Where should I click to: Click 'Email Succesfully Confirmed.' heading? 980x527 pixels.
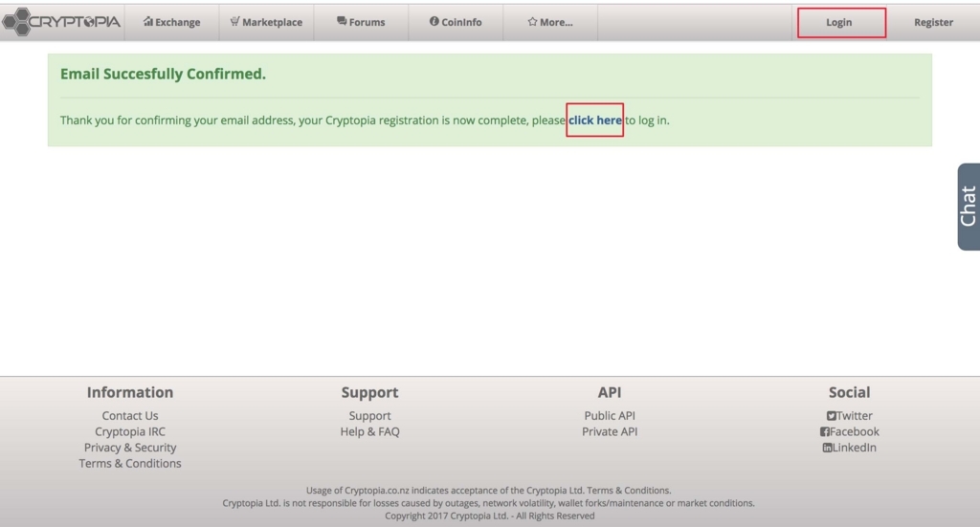coord(163,74)
